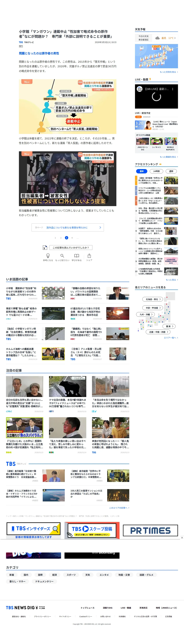This screenshot has height=644, width=184.
Task: Select the 地震・災害 category chip
Action: (x=124, y=575)
